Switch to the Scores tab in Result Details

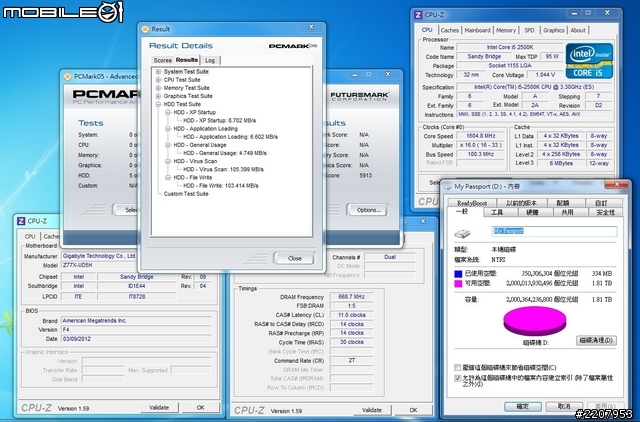point(162,60)
